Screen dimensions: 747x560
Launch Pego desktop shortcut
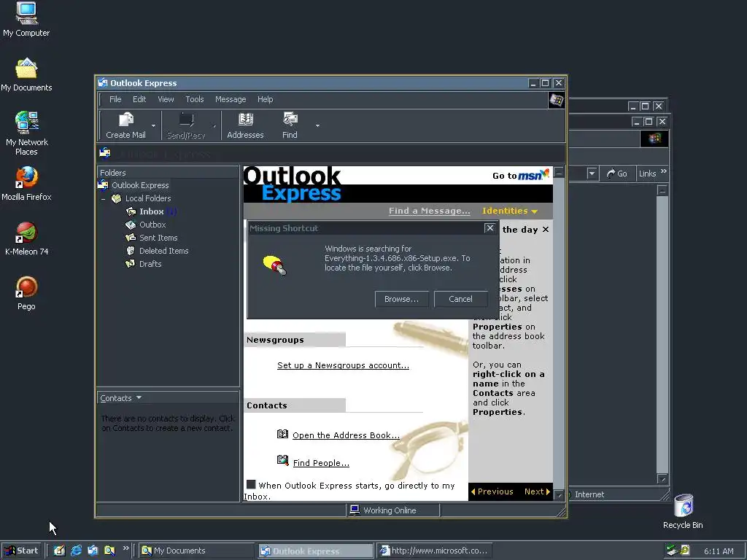[x=26, y=293]
